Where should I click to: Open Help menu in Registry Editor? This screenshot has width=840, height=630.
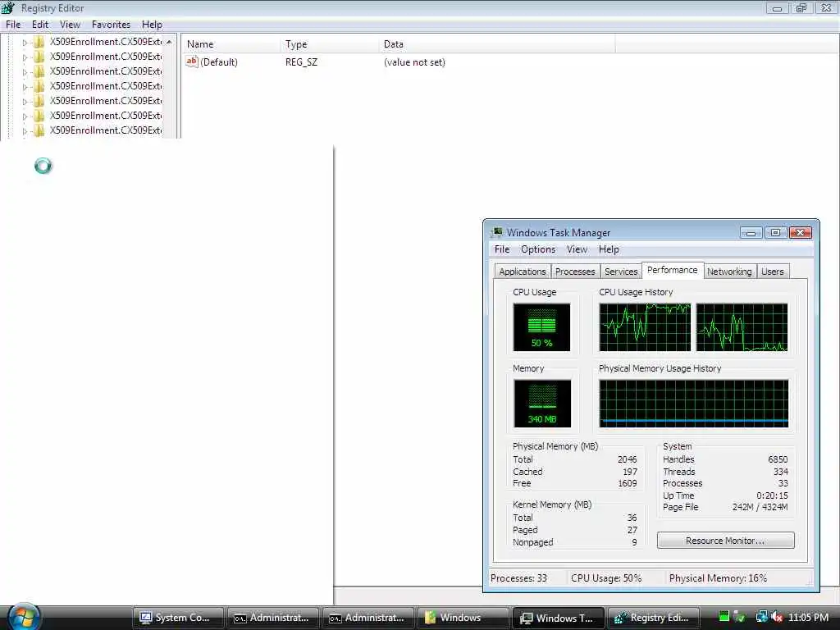click(x=152, y=25)
